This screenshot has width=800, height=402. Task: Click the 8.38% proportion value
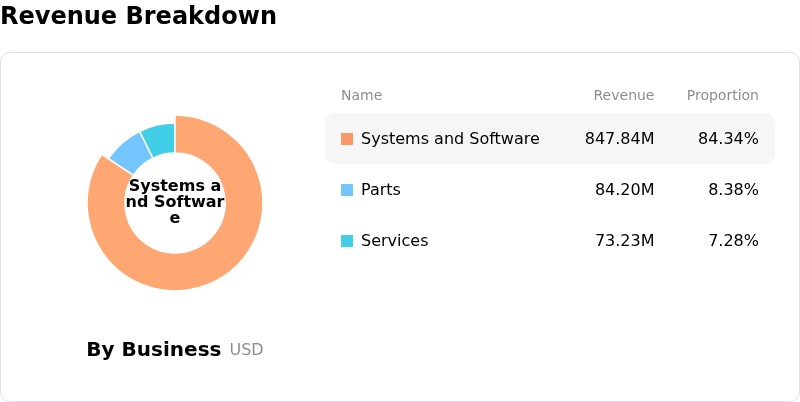click(733, 190)
